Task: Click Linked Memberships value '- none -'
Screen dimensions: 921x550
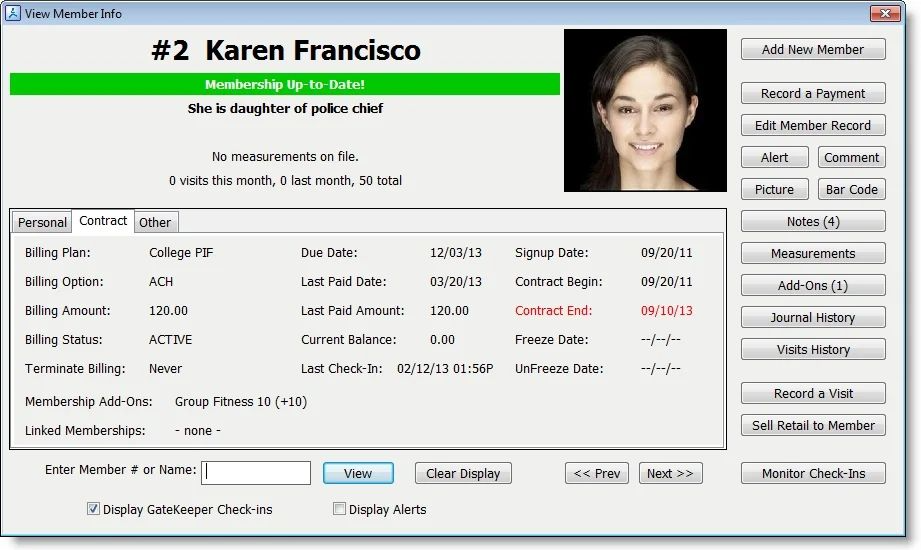Action: pos(197,431)
